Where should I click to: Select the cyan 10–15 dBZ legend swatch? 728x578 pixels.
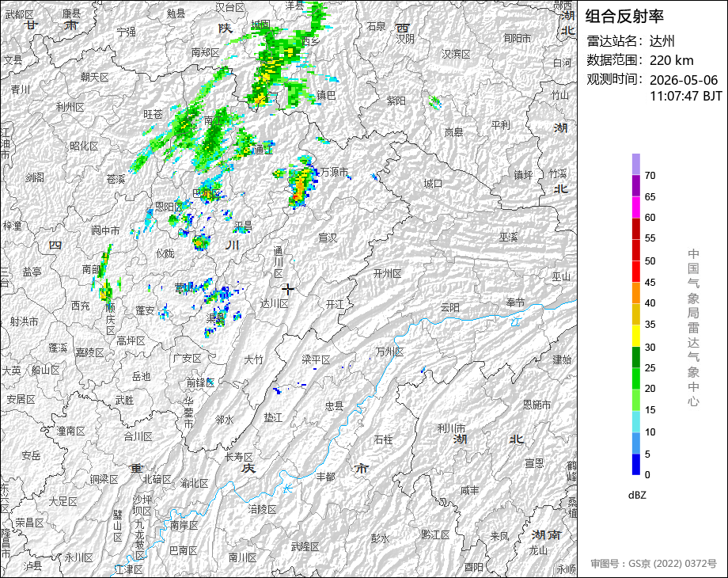pos(636,421)
